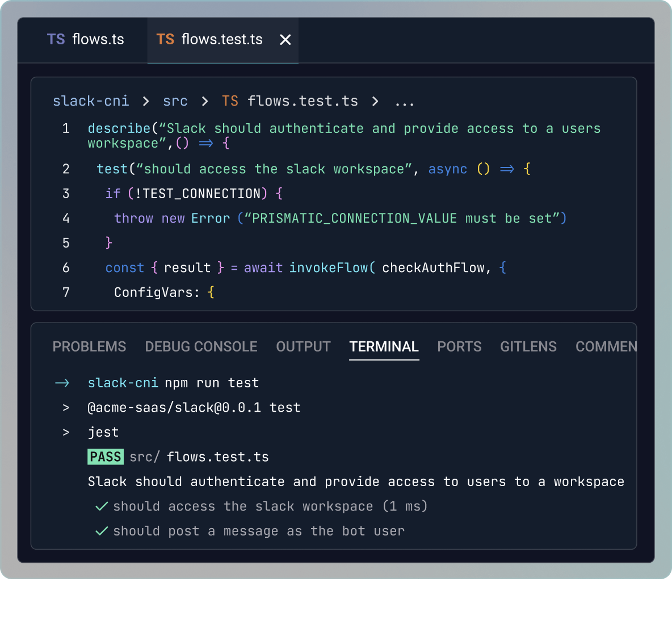Screen dimensions: 672x636
Task: Click 'should post a message as the bot user' result
Action: [259, 532]
